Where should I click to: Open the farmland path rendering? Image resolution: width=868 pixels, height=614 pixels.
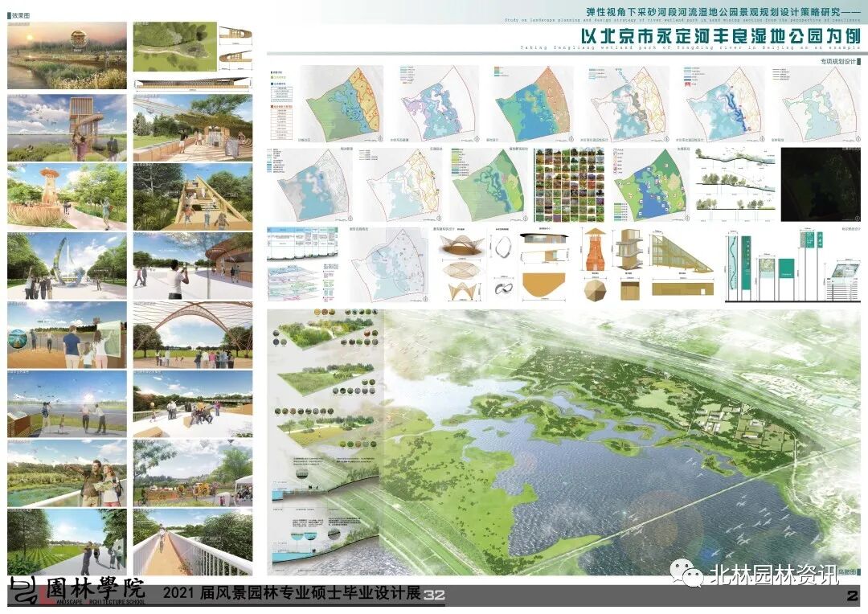(67, 542)
